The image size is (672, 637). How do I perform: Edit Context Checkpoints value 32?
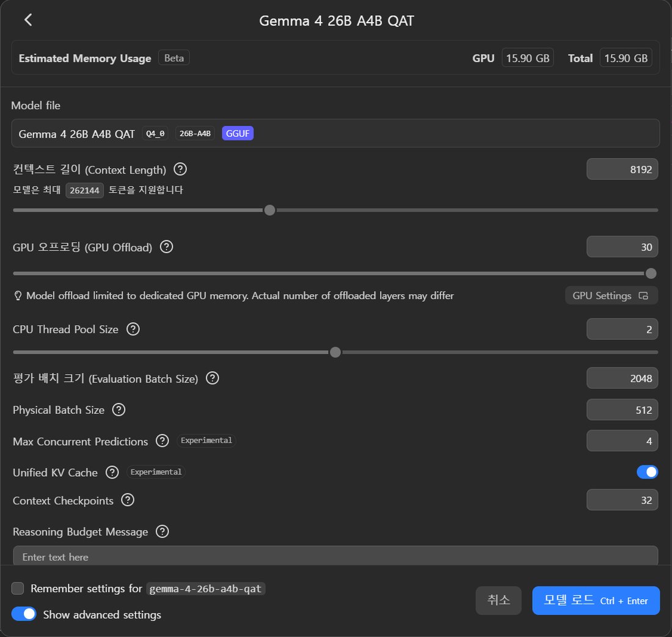click(x=622, y=499)
